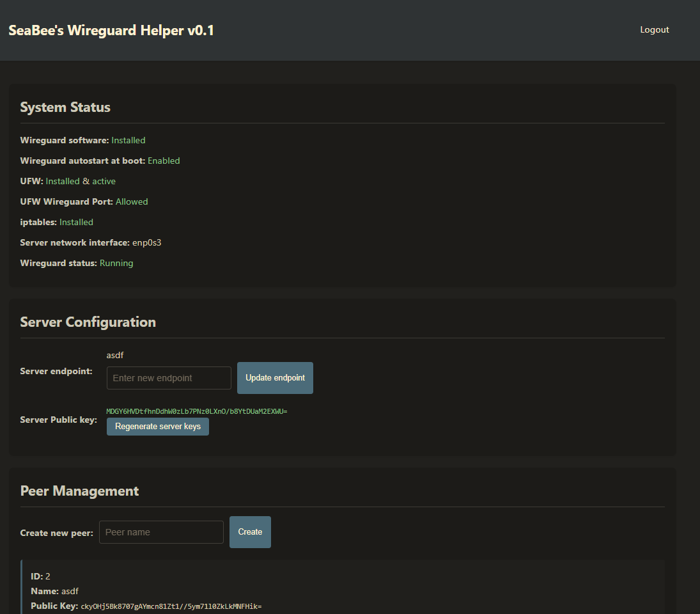Click the Wireguard software Installed value
The height and width of the screenshot is (614, 700).
coord(128,140)
